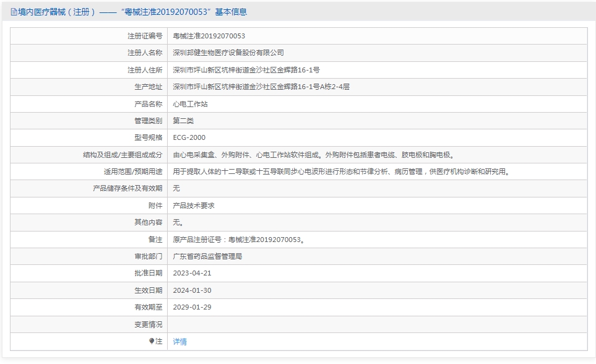
Task: Click the approving authority 广东省药品监督管理局
Action: click(207, 256)
